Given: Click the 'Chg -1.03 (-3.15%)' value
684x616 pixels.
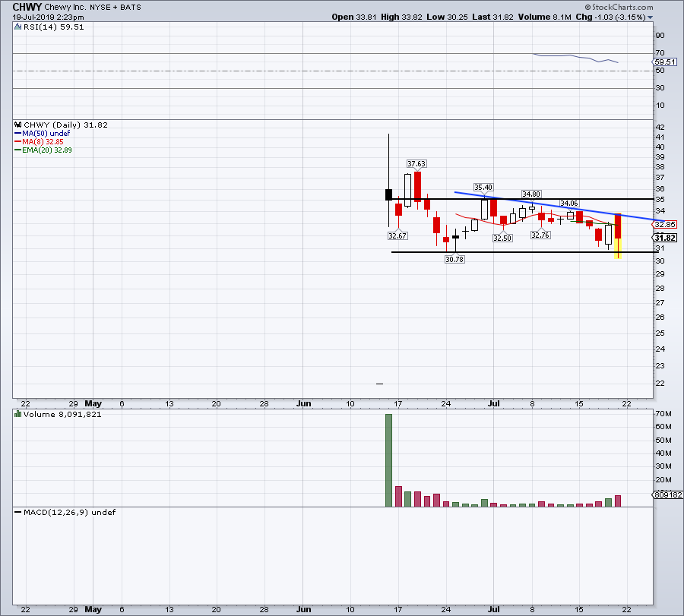Looking at the screenshot, I should 611,17.
